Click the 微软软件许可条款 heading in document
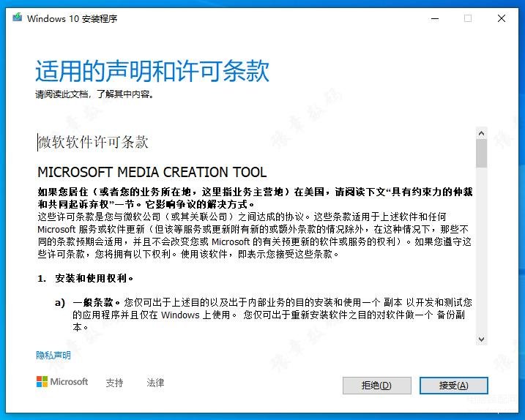The width and height of the screenshot is (525, 420). (x=93, y=142)
